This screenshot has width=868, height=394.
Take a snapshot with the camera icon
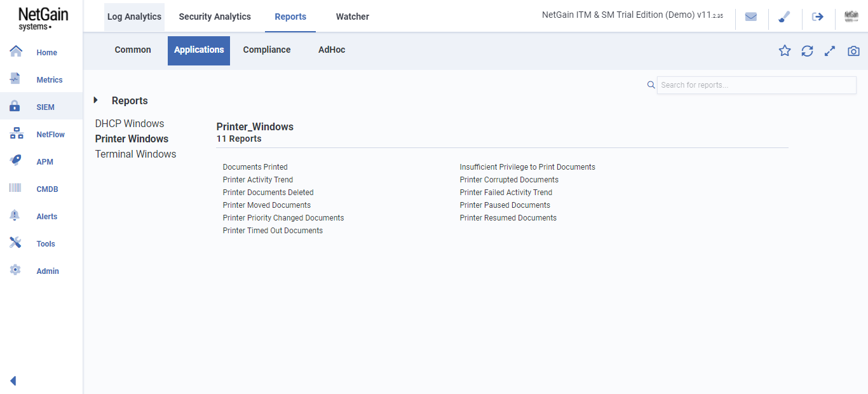[853, 51]
